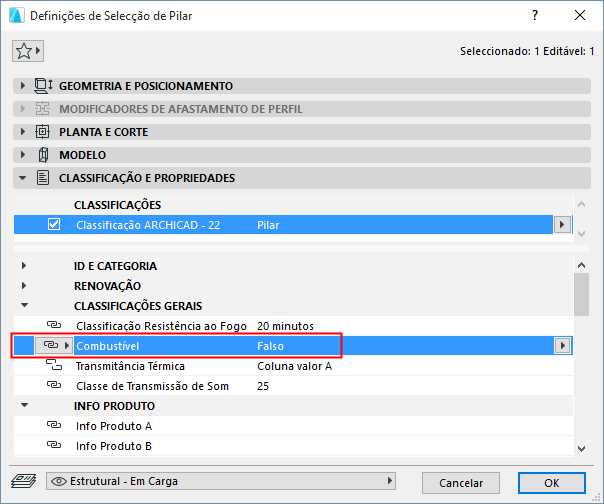Click link icon for Classificação Resistência ao Fogo
Screen dimensions: 604x504
[54, 326]
